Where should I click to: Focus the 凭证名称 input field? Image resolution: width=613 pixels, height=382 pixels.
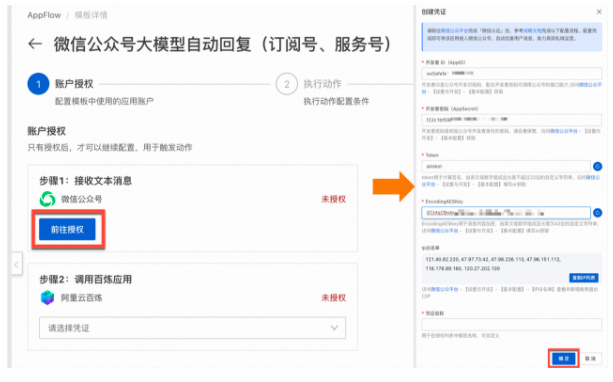(x=511, y=324)
